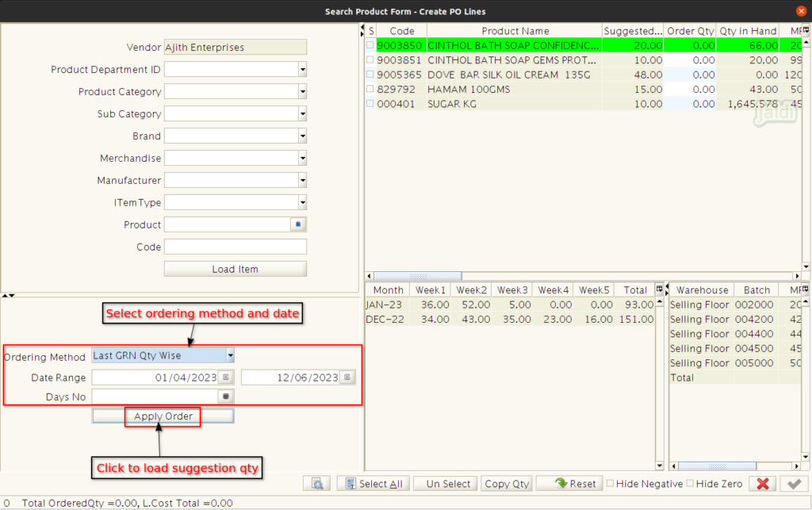Sort by the Code column header
Image resolution: width=812 pixels, height=510 pixels.
[402, 31]
